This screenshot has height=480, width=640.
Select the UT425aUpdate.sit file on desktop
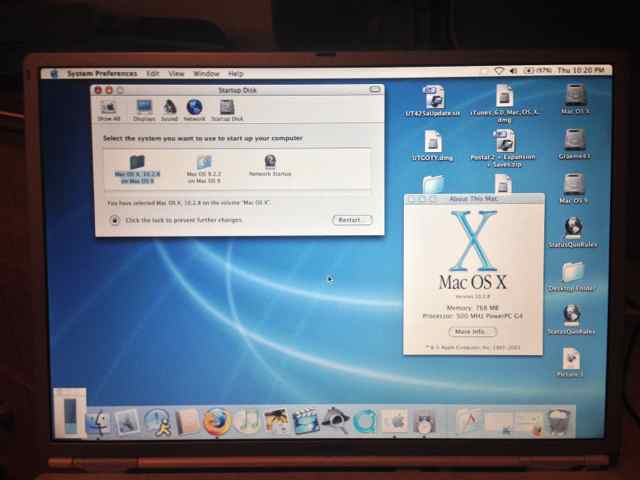(x=433, y=102)
